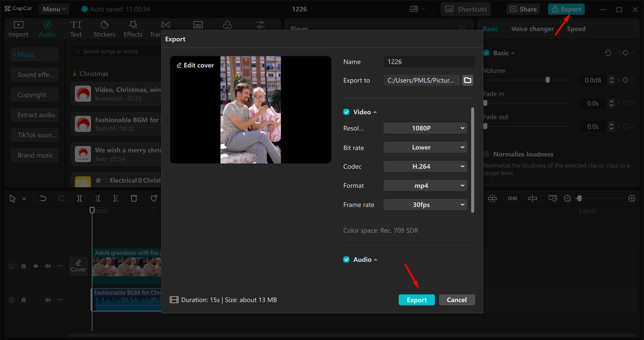Image resolution: width=644 pixels, height=340 pixels.
Task: Collapse the Audio settings section
Action: (375, 260)
